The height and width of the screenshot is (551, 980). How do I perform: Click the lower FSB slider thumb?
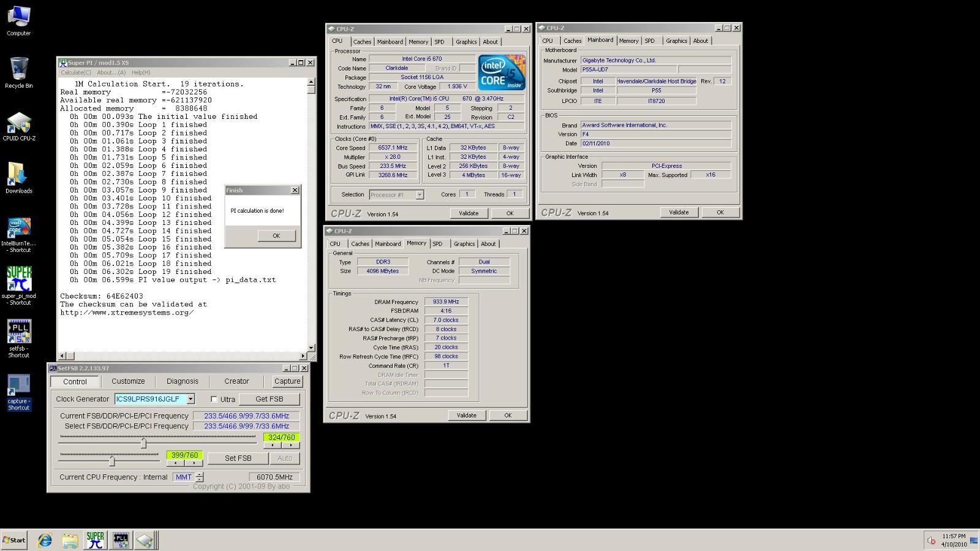111,460
